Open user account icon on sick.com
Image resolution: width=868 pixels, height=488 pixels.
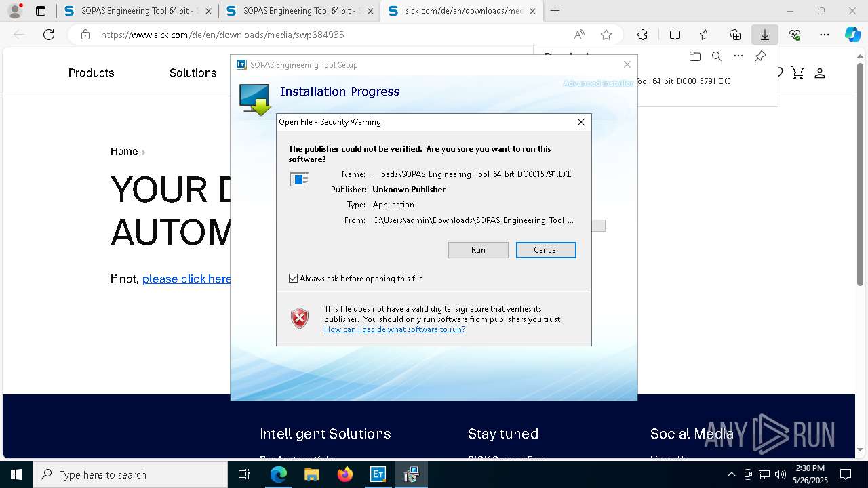tap(820, 73)
